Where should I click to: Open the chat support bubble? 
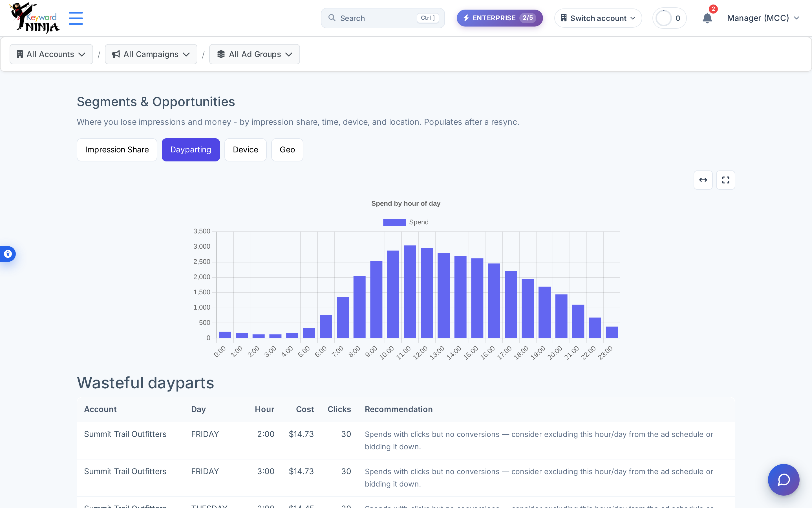(784, 479)
